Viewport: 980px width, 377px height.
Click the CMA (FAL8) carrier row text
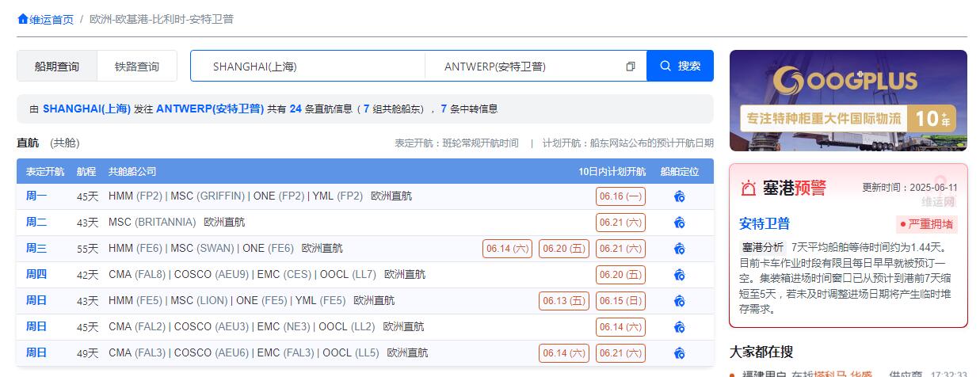(x=242, y=275)
